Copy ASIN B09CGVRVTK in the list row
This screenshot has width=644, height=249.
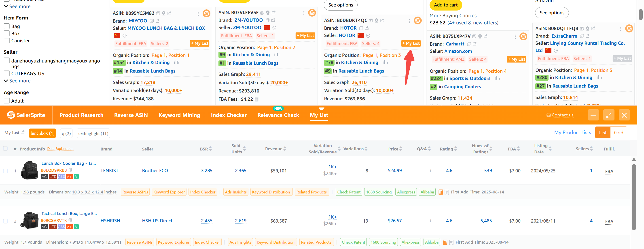coord(70,221)
